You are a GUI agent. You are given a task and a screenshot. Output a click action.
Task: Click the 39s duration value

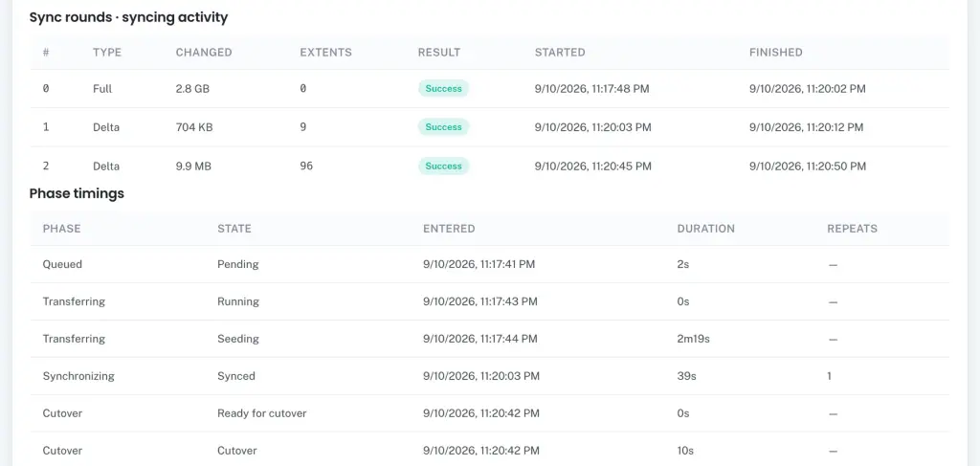pyautogui.click(x=687, y=376)
